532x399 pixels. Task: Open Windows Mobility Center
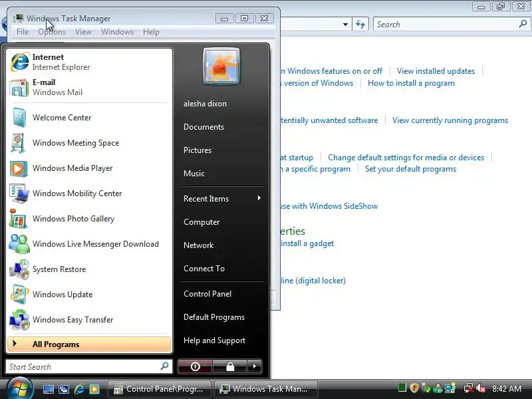(x=89, y=194)
